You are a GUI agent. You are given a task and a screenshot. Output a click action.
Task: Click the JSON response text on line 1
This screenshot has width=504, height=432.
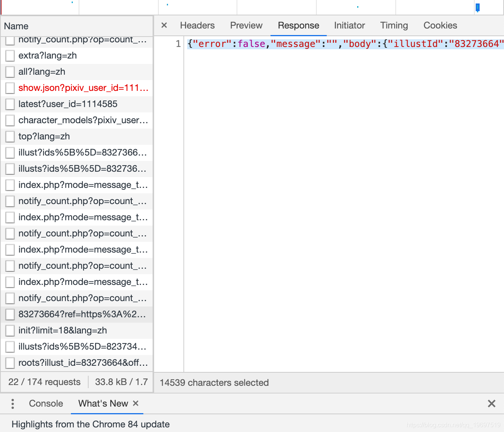(345, 44)
